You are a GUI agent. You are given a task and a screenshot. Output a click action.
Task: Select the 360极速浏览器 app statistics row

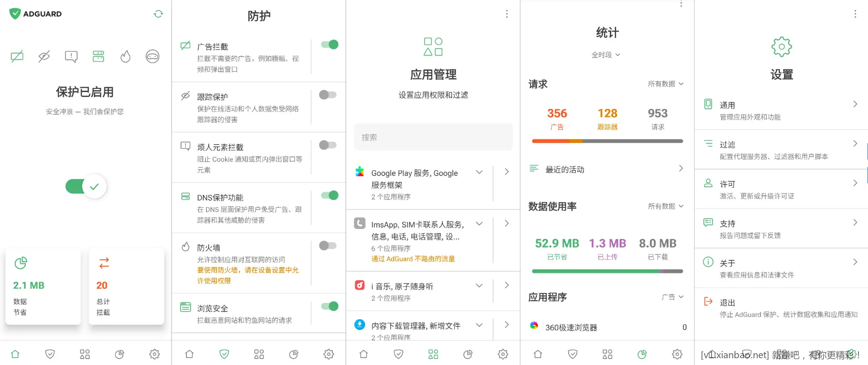pos(607,327)
